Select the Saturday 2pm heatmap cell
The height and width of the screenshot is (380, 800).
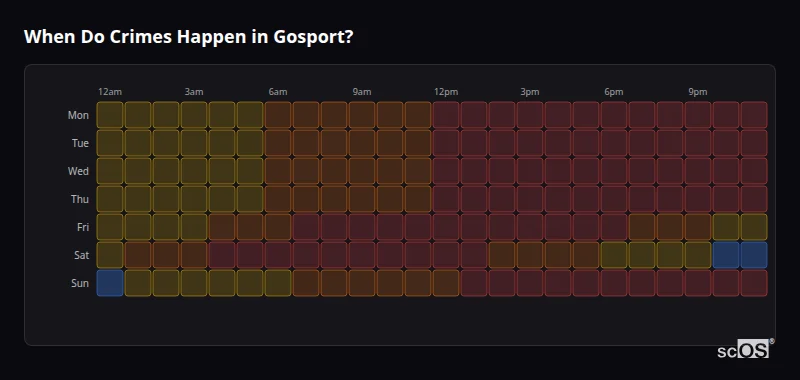pyautogui.click(x=502, y=255)
